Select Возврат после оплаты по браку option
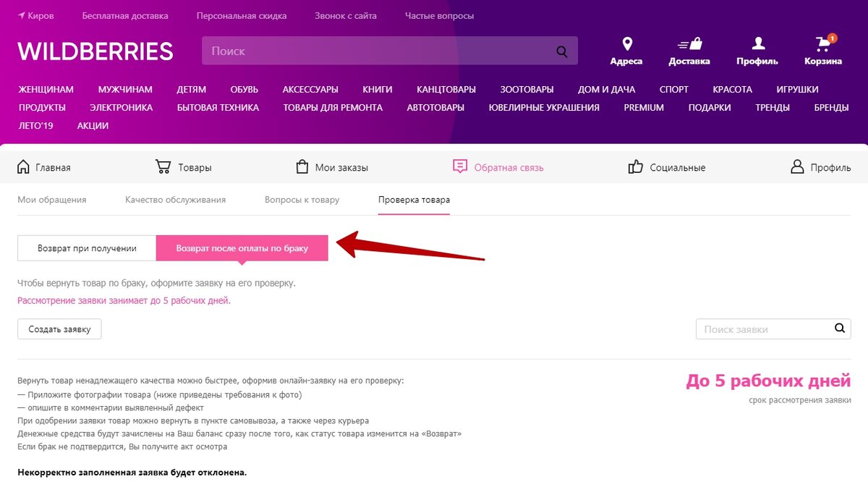 [242, 248]
